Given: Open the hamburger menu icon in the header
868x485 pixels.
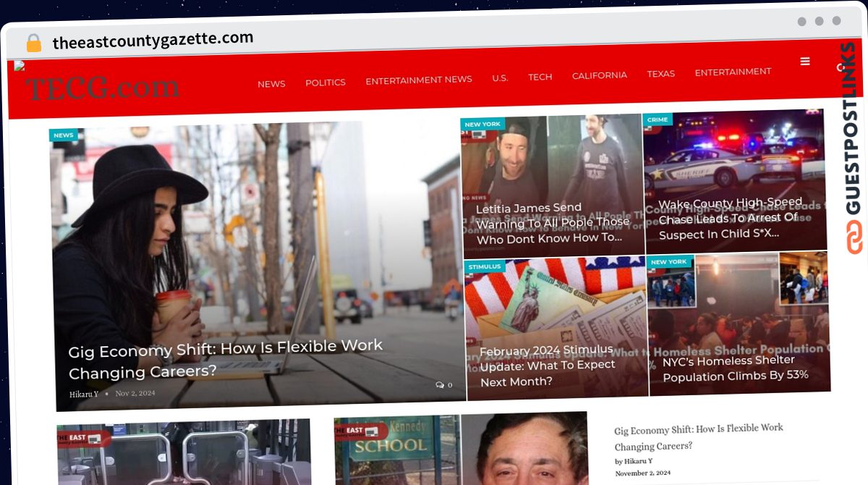Looking at the screenshot, I should point(805,62).
